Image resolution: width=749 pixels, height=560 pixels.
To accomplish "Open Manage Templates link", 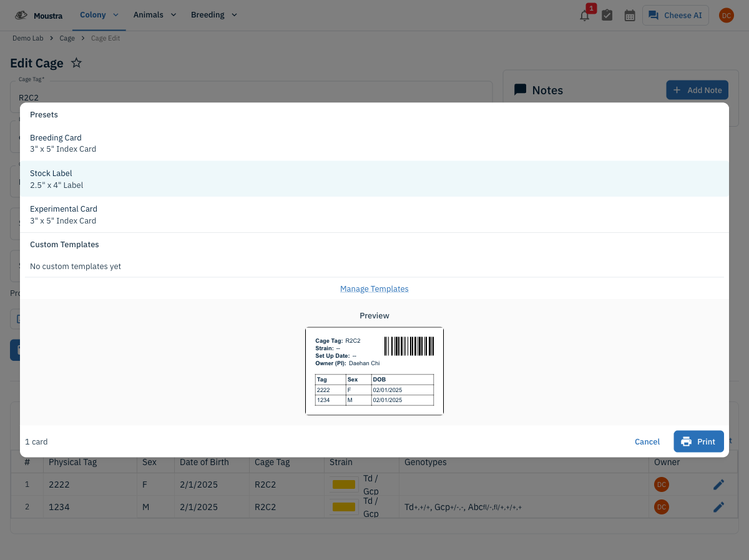I will [x=374, y=288].
